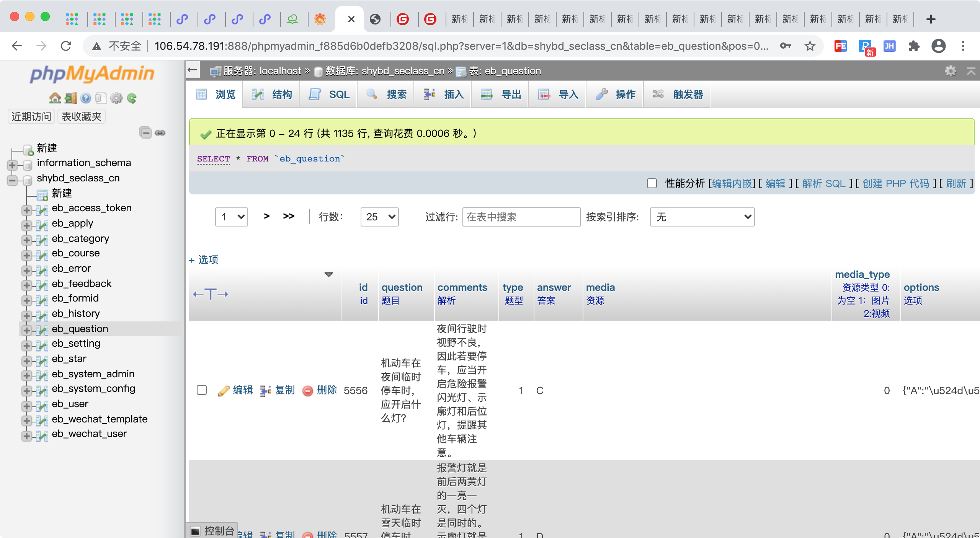Click the 解析 SQL link
Viewport: 980px width, 538px height.
click(x=824, y=183)
